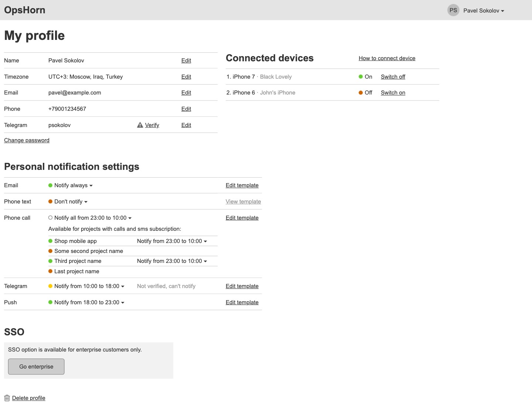Expand Third project name notify time dropdown

[x=172, y=261]
